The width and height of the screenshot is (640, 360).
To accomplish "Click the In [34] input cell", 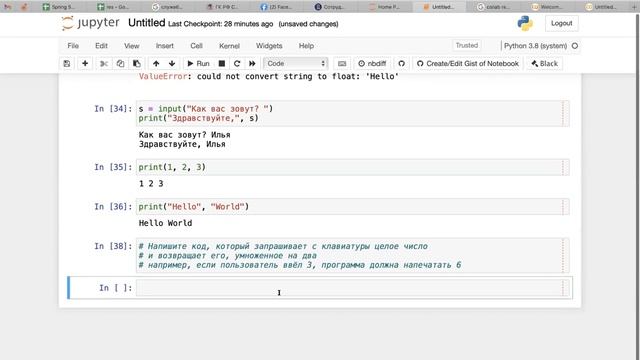I will 352,113.
